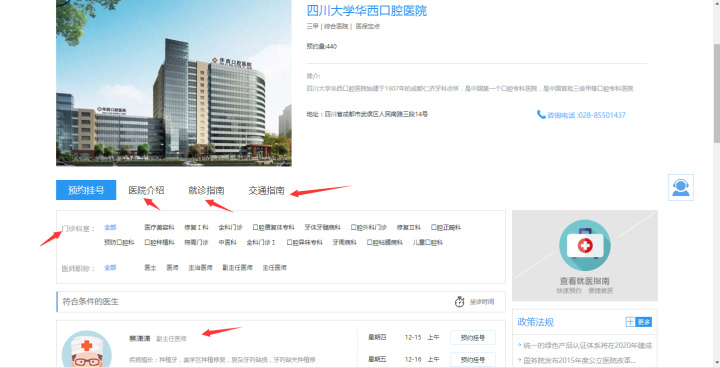Open the customer service headset icon
The image size is (720, 368).
tap(681, 187)
